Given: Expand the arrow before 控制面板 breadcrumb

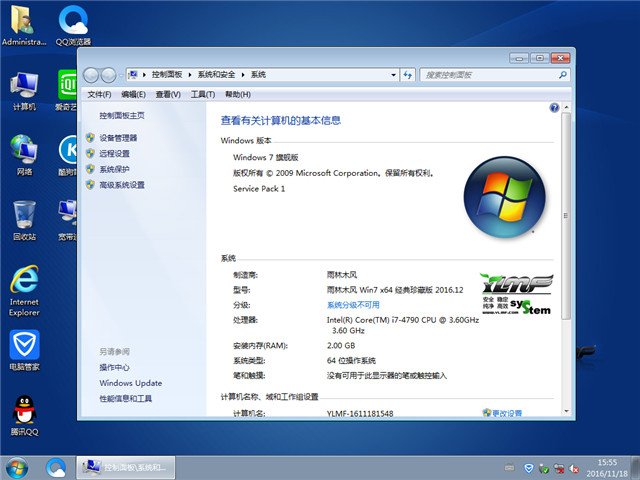Looking at the screenshot, I should point(144,75).
